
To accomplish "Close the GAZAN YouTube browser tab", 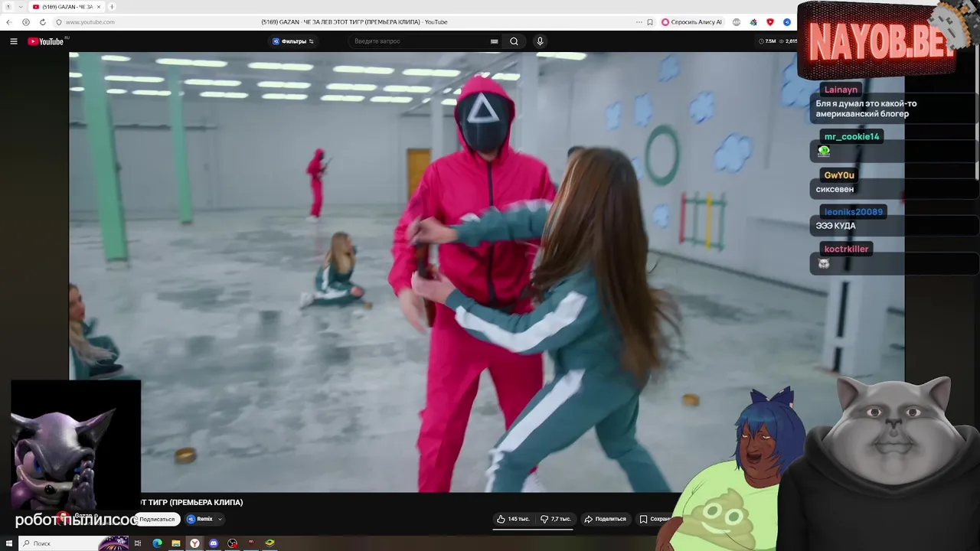I will 99,7.
